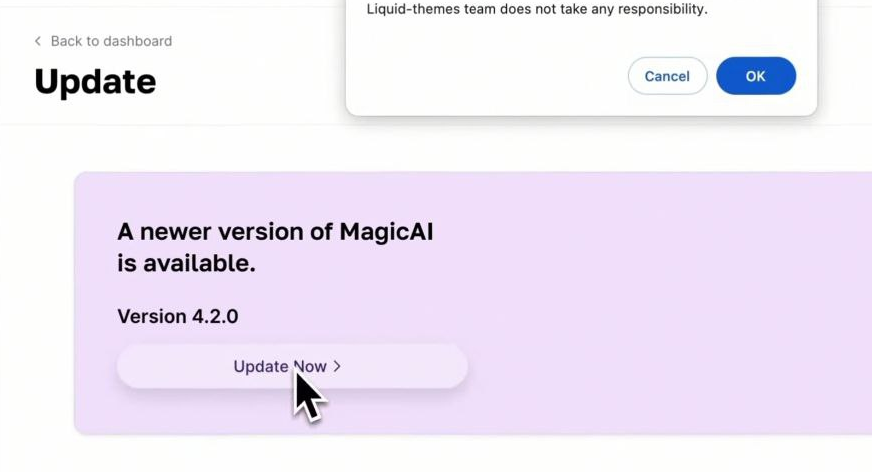Screen dimensions: 872x472
Task: Click the Update Now button label
Action: [x=279, y=367]
